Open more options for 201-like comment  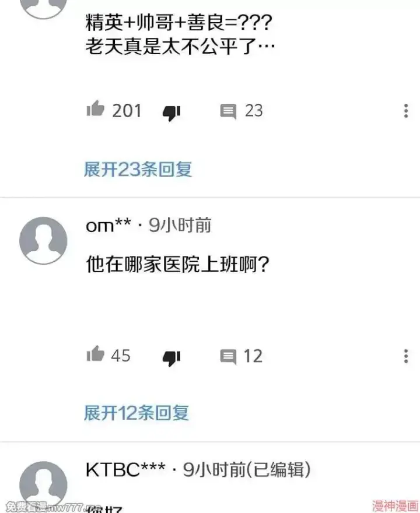(406, 111)
